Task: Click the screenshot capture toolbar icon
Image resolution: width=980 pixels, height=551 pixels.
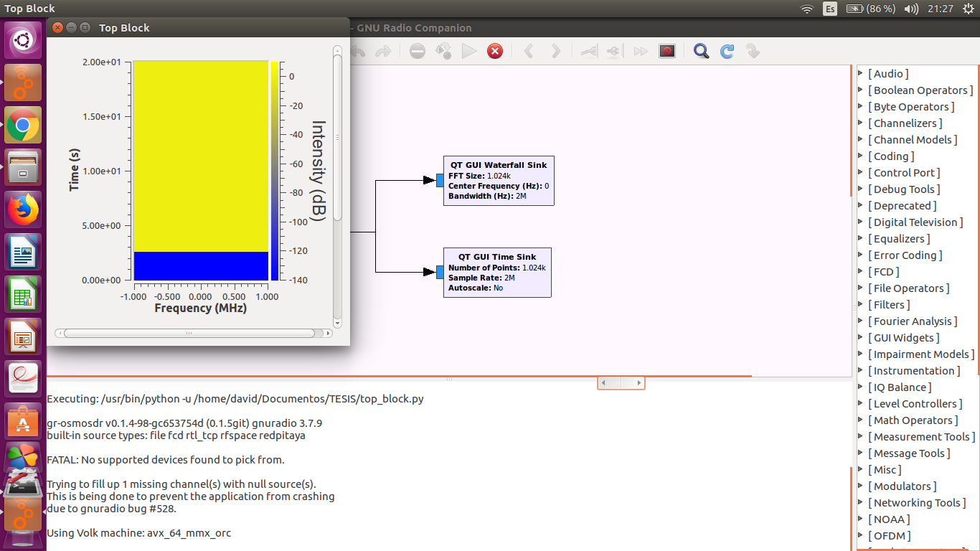Action: pyautogui.click(x=666, y=51)
